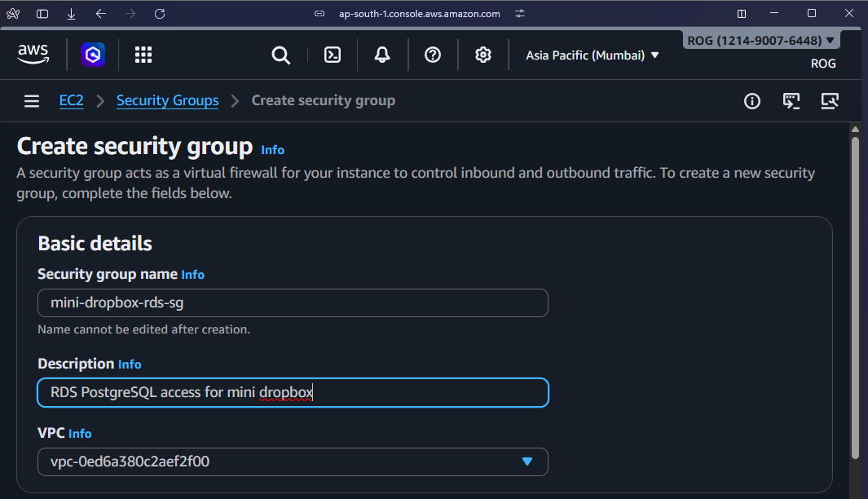Open the help question mark icon
868x499 pixels.
coord(433,55)
